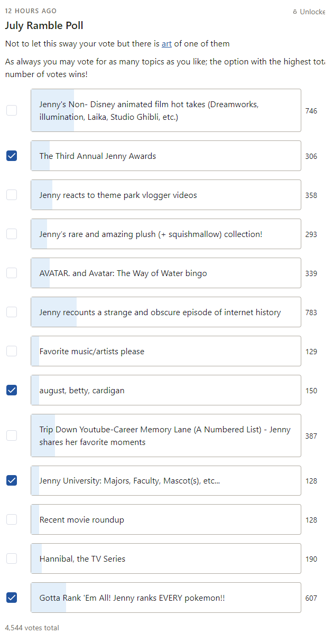Click the '12 hours ago' timestamp
333x644 pixels.
click(x=31, y=11)
